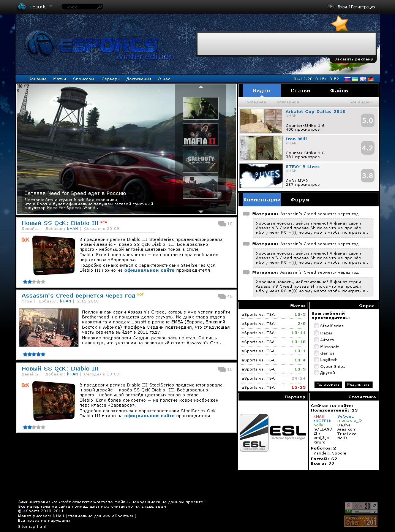The height and width of the screenshot is (532, 395).
Task: Open the Команда menu item
Action: coord(38,79)
